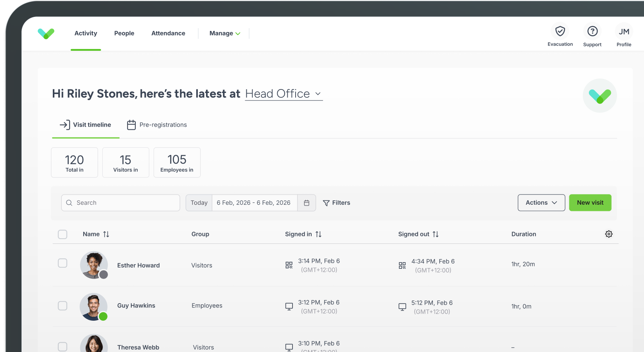This screenshot has height=352, width=644.
Task: Go to the Activity tab
Action: pyautogui.click(x=86, y=34)
